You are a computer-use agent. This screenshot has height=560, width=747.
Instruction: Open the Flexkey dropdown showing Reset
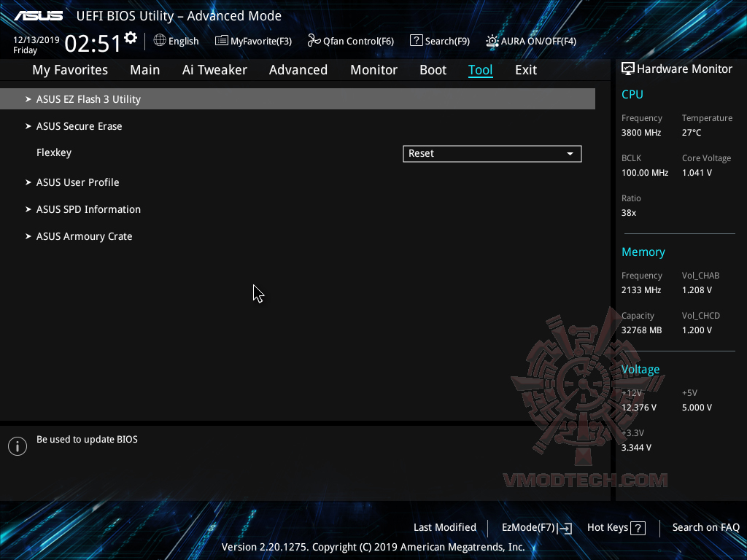[x=492, y=154]
